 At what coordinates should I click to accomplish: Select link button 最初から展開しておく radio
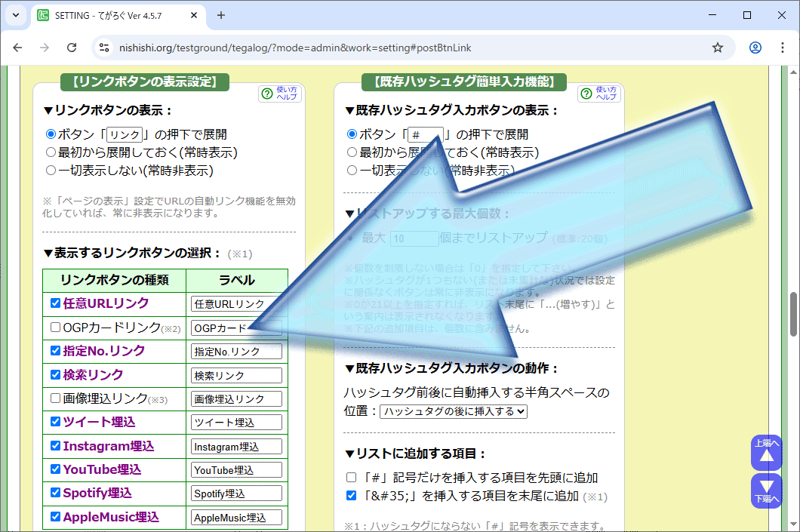tap(51, 152)
